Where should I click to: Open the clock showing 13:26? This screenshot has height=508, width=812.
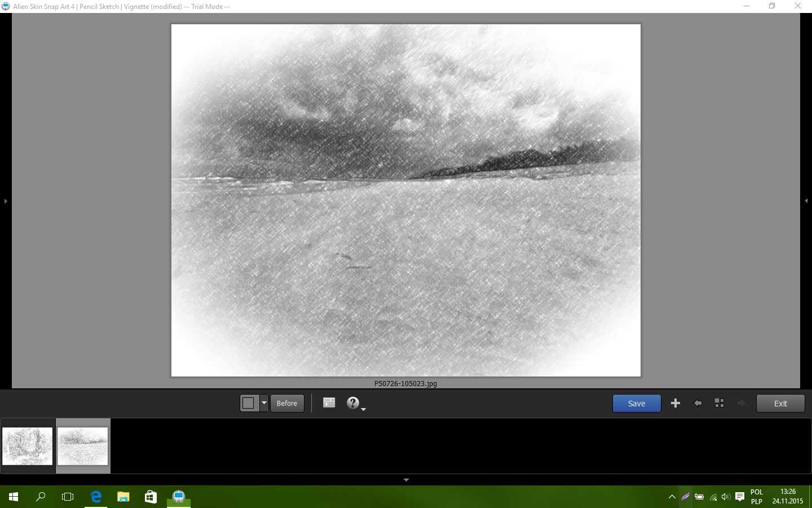click(788, 497)
